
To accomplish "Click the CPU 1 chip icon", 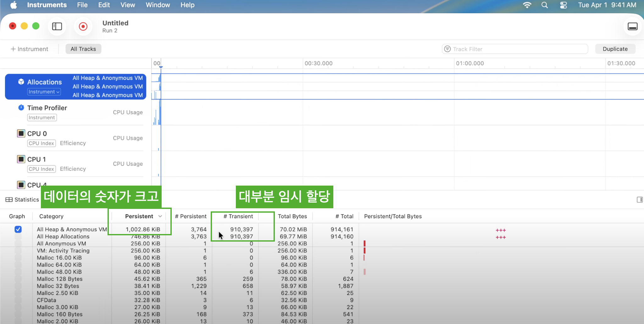I will click(21, 159).
